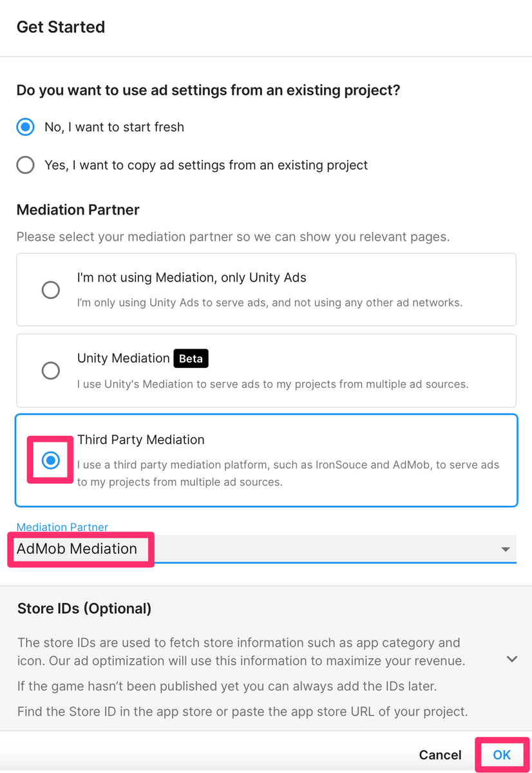Choose 'Yes, I want to copy ad settings'

click(x=25, y=165)
